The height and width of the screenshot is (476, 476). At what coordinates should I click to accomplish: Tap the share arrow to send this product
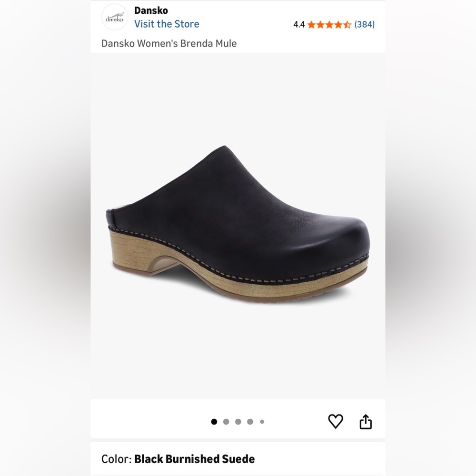click(365, 421)
